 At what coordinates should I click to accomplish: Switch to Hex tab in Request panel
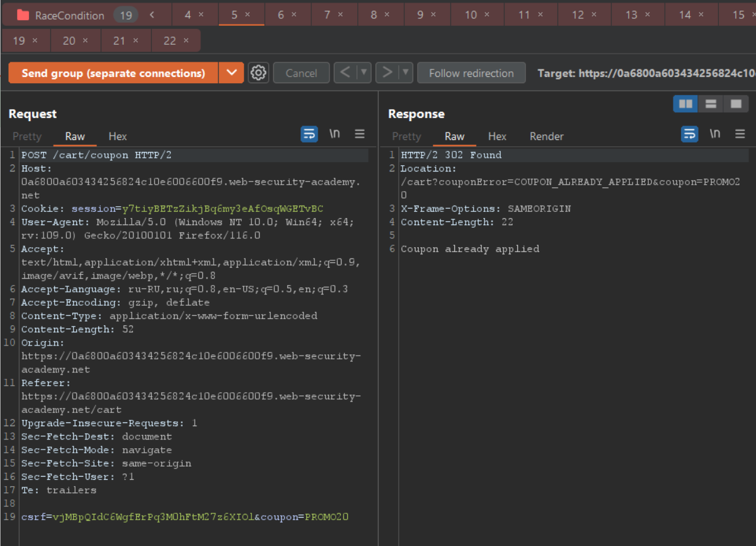[x=118, y=136]
